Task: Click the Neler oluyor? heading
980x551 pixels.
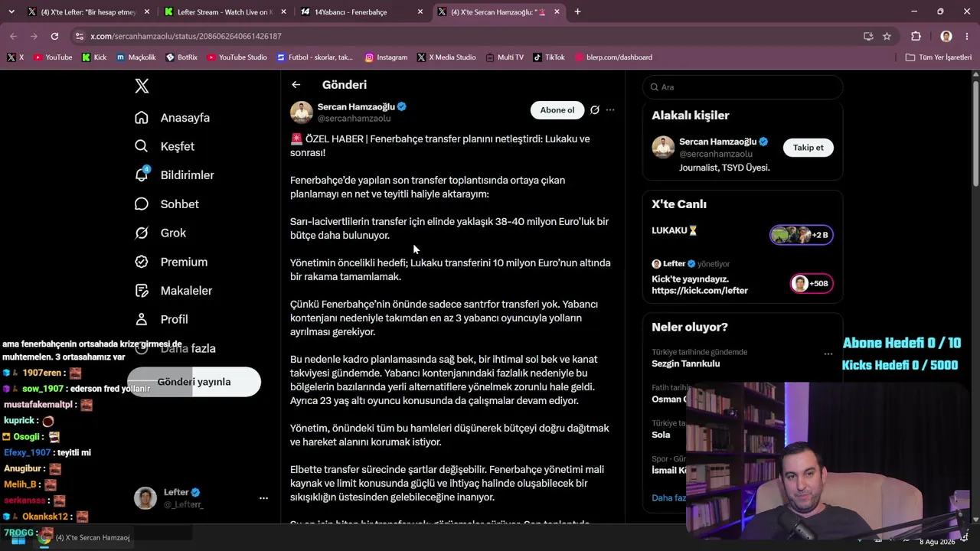Action: (690, 328)
